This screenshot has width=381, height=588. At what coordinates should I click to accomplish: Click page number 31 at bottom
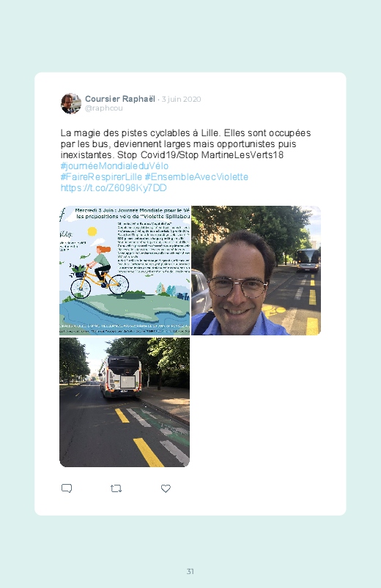pyautogui.click(x=190, y=571)
